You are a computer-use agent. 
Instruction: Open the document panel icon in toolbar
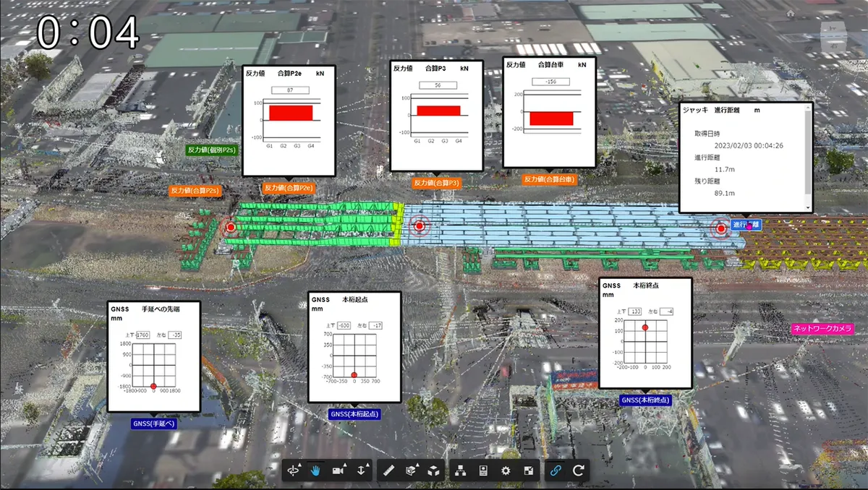click(x=482, y=470)
